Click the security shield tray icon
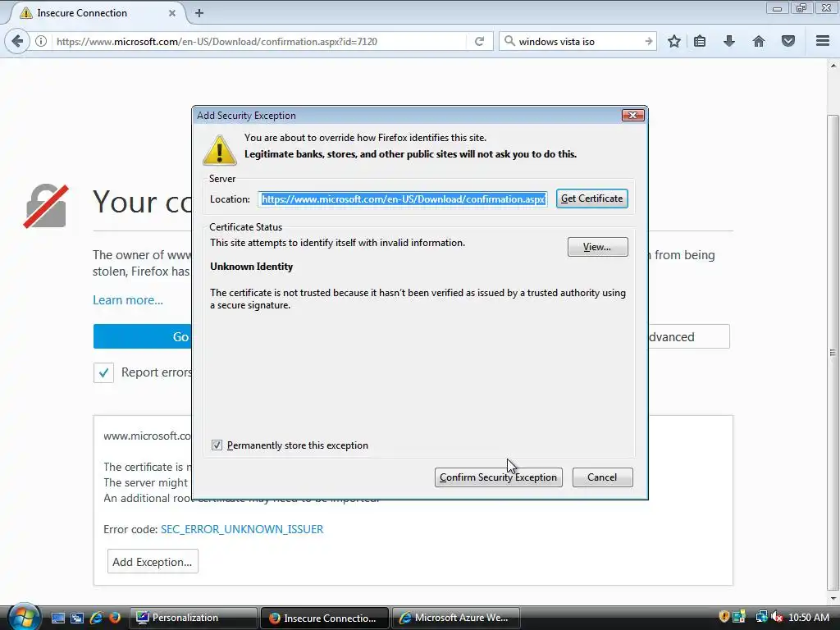 click(x=724, y=617)
